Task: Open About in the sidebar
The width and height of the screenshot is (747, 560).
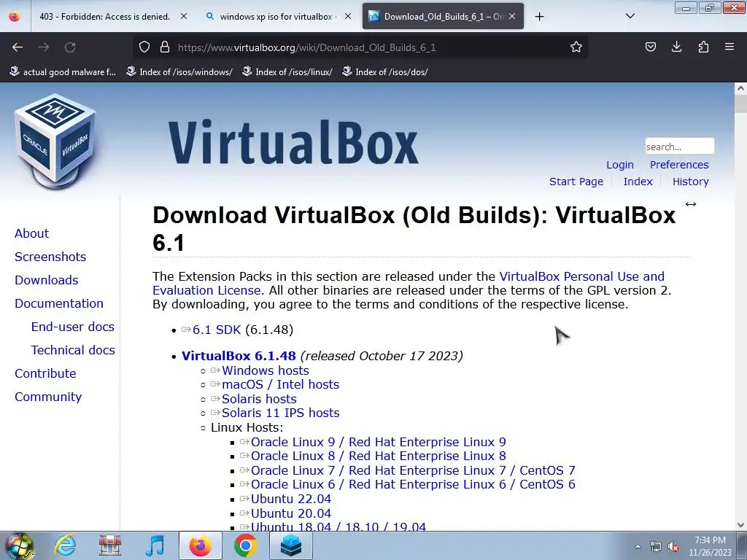Action: point(31,233)
